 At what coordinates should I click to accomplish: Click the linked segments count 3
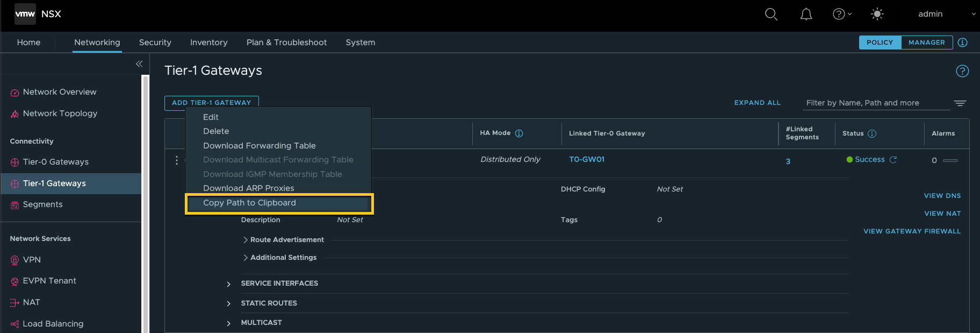(788, 161)
